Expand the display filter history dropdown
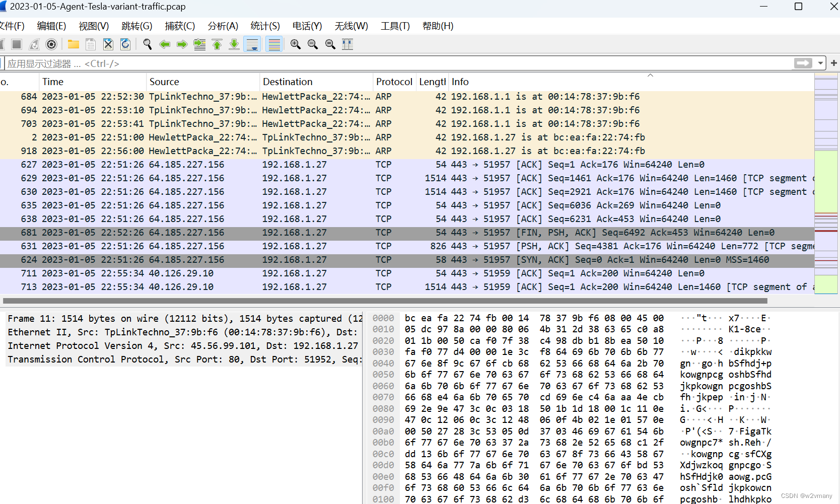Screen dimensions: 840x504 point(821,63)
